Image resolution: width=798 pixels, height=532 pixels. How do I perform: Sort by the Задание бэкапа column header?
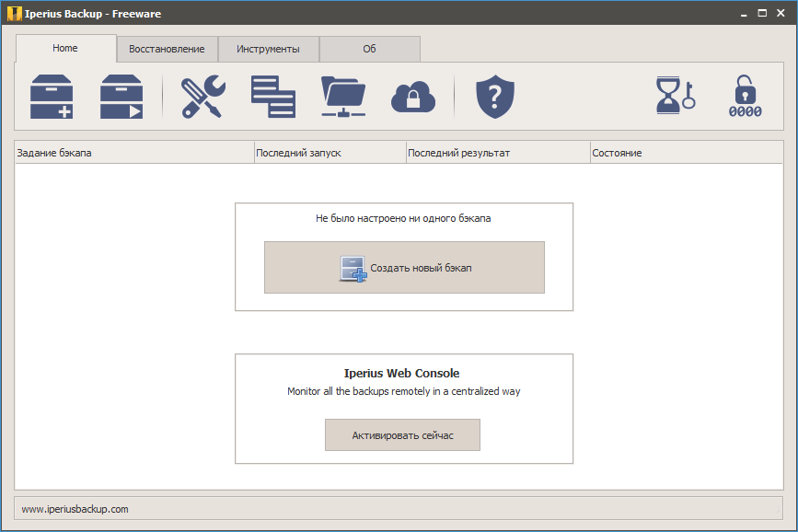coord(134,153)
